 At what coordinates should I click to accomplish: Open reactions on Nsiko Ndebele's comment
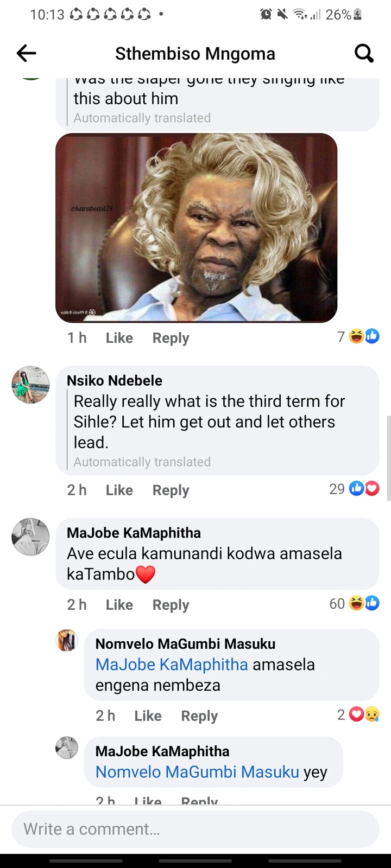[x=354, y=489]
